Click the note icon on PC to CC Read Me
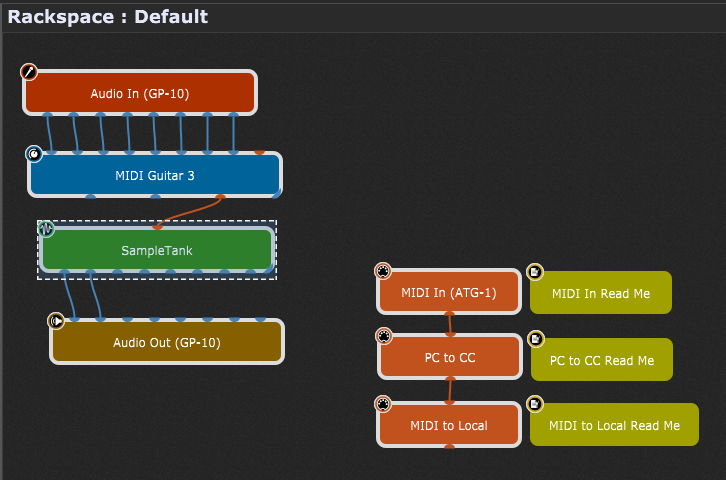726x480 pixels. pos(536,339)
